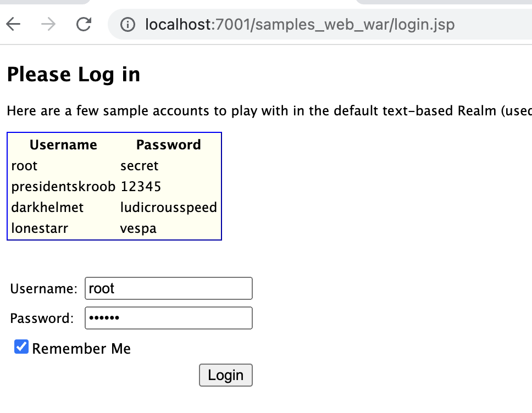Screen dimensions: 532x413
Task: Click the Password input field
Action: pyautogui.click(x=168, y=318)
